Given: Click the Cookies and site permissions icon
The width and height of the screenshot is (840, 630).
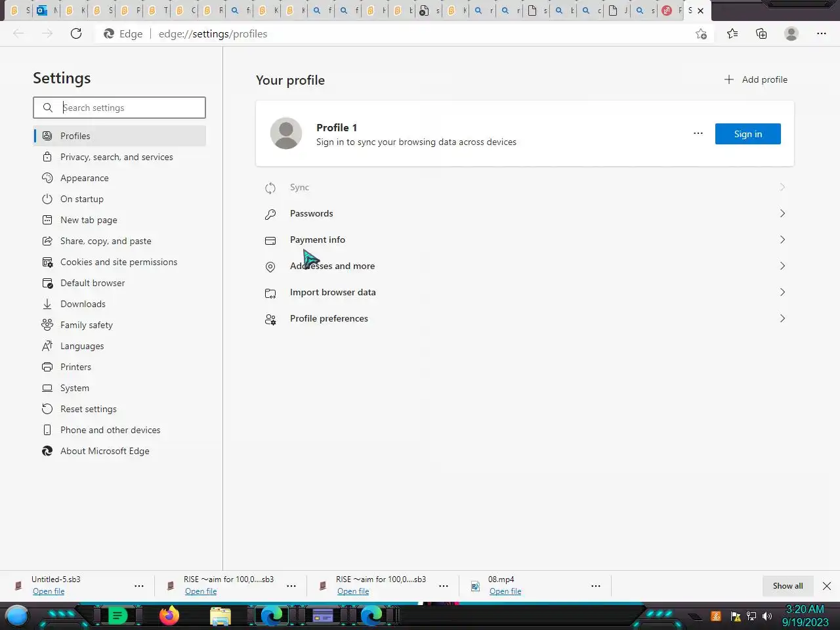Looking at the screenshot, I should click(x=47, y=262).
